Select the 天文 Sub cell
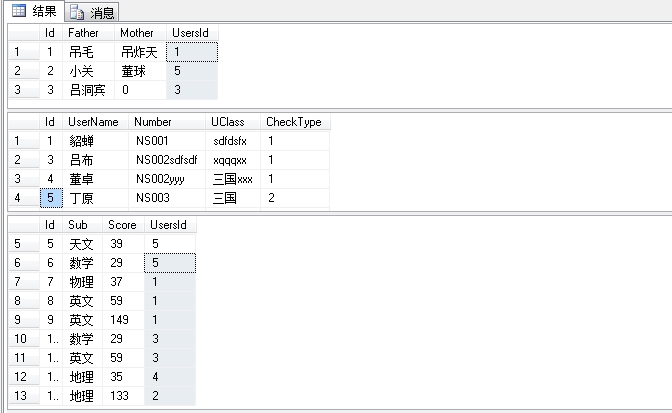Image resolution: width=672 pixels, height=413 pixels. (x=82, y=244)
